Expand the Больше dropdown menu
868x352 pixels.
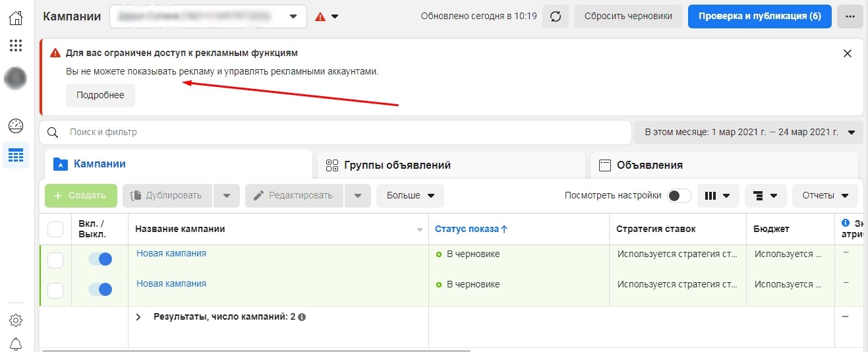click(x=410, y=196)
